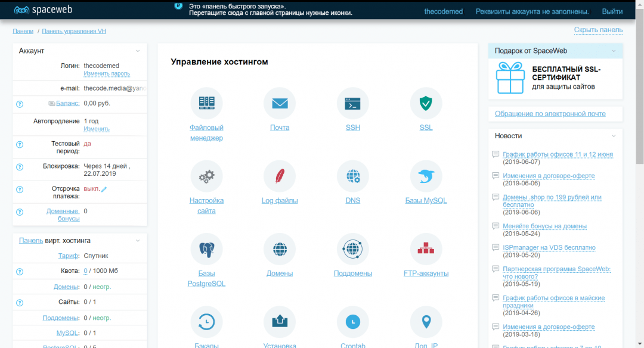The image size is (644, 348).
Task: Collapse the Подарок от SpaceWeb panel
Action: tap(614, 51)
